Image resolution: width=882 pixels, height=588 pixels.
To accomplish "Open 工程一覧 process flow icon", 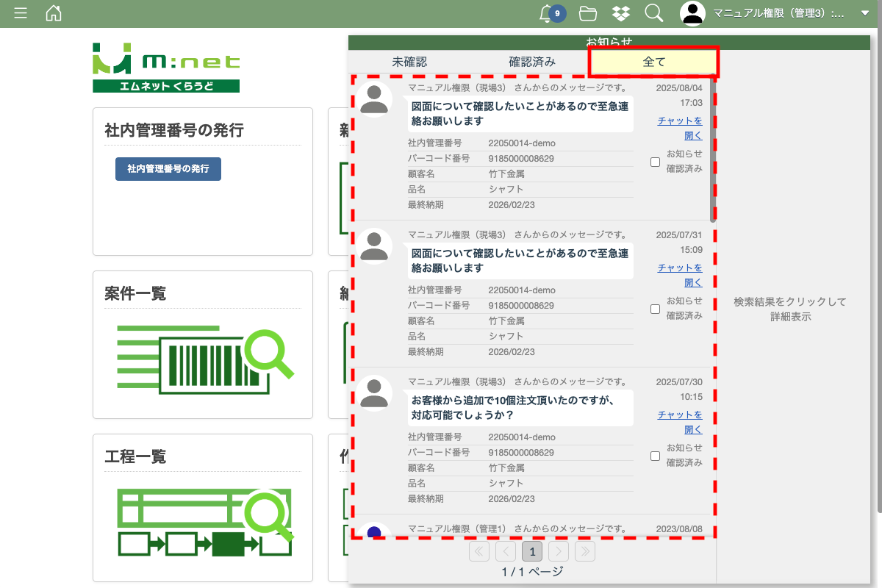I will click(x=205, y=523).
